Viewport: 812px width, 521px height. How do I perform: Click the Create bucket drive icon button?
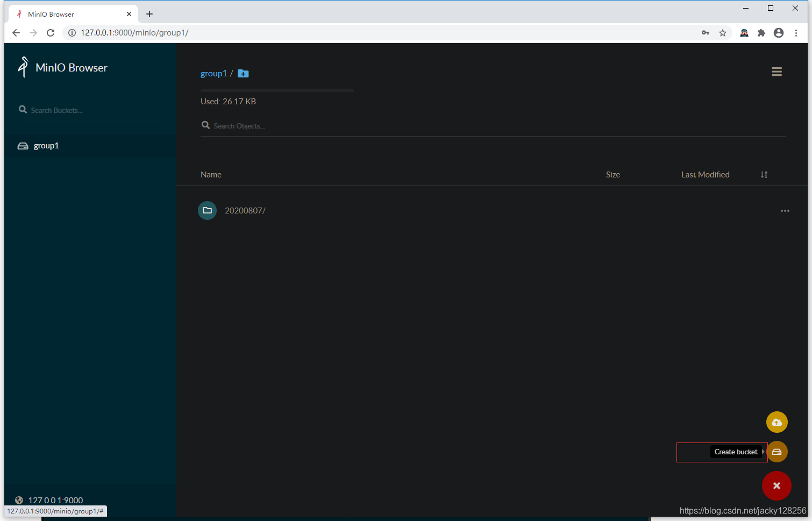[777, 452]
